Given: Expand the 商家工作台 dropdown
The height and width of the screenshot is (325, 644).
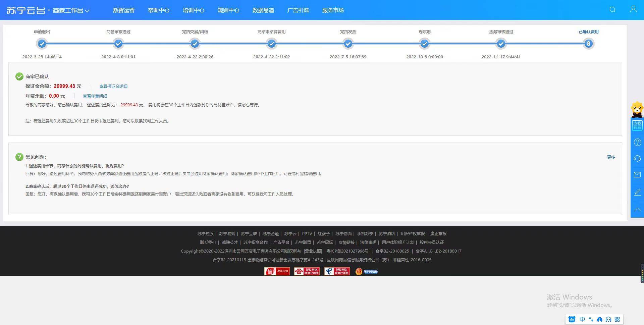Looking at the screenshot, I should pos(71,11).
